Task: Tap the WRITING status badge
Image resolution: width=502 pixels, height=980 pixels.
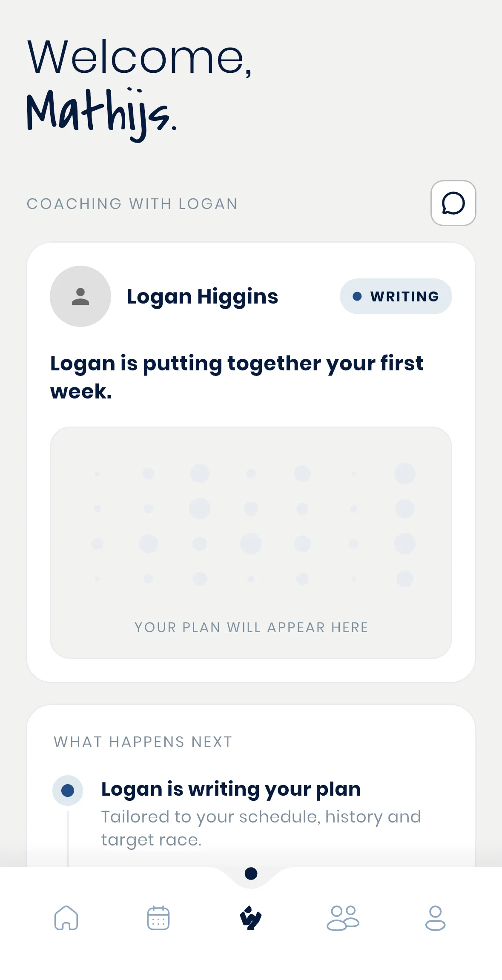Action: pyautogui.click(x=396, y=296)
